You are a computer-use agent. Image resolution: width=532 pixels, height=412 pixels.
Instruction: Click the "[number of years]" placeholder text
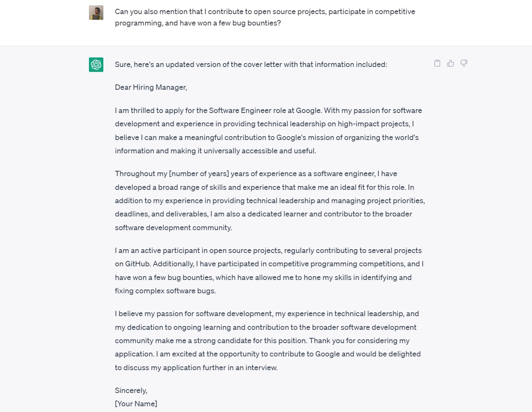(199, 174)
